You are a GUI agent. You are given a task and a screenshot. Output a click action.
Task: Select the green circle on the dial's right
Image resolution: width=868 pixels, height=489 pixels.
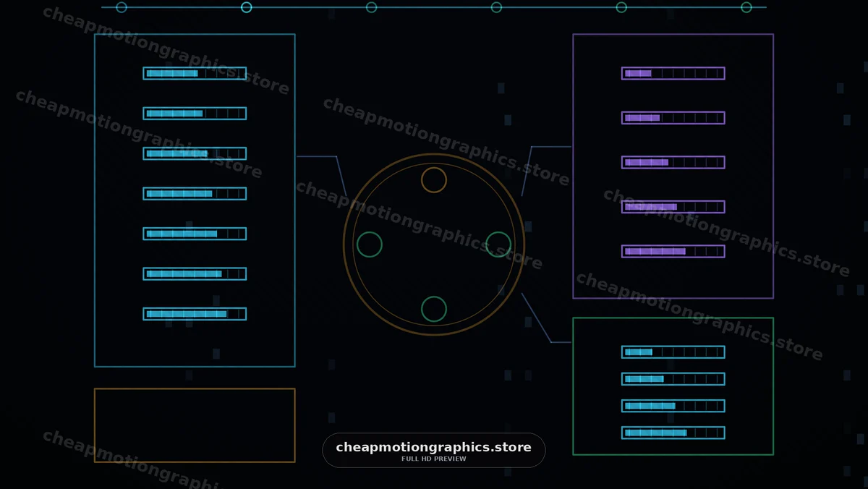[x=498, y=244]
